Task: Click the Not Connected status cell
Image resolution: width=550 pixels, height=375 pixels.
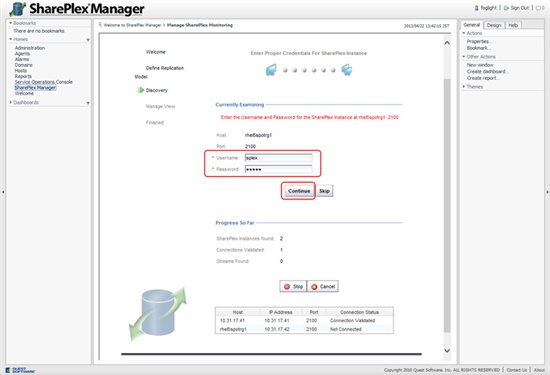Action: pos(346,329)
